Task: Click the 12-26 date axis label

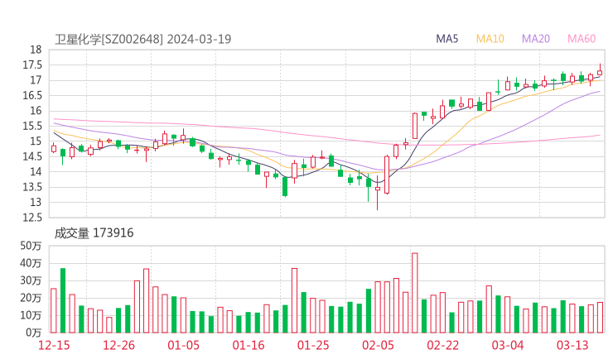Action: (x=118, y=345)
